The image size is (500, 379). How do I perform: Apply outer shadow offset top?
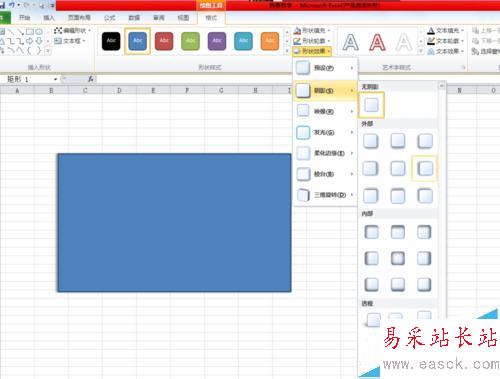[x=398, y=196]
